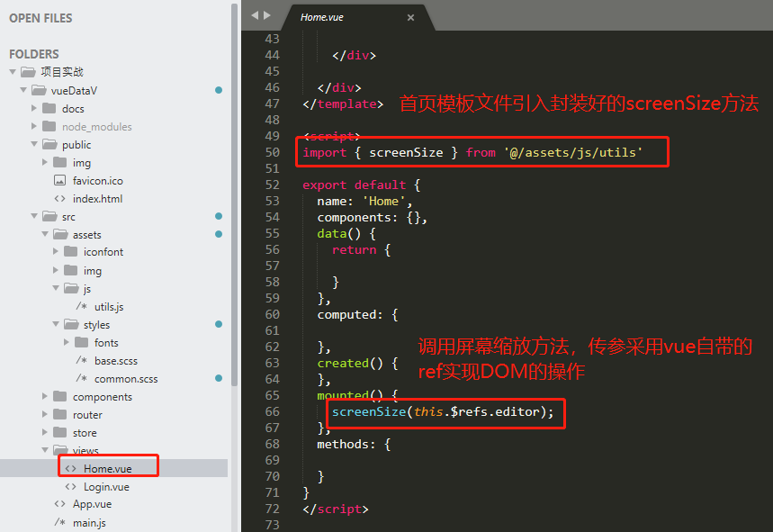Expand the docs folder arrow
773x532 pixels.
click(x=34, y=108)
